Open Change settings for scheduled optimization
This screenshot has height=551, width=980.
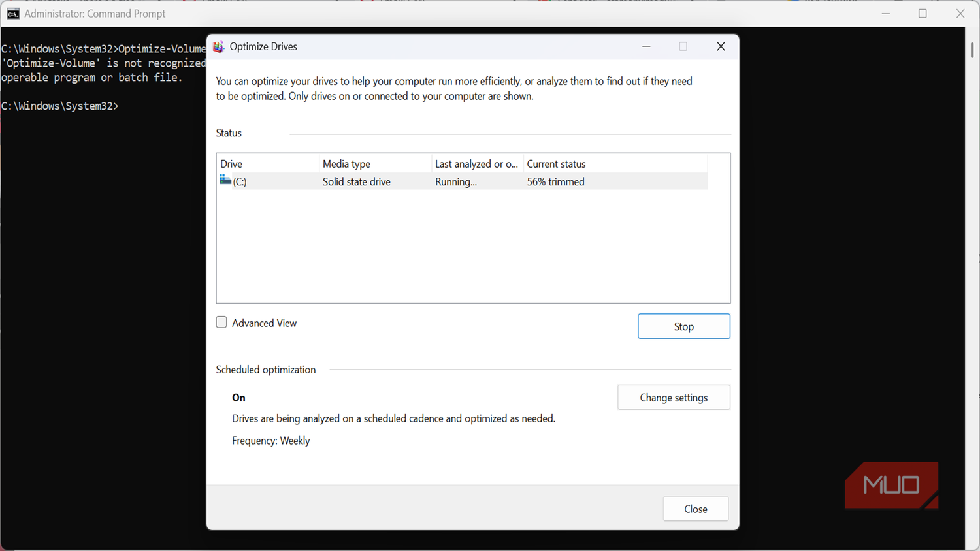coord(674,398)
